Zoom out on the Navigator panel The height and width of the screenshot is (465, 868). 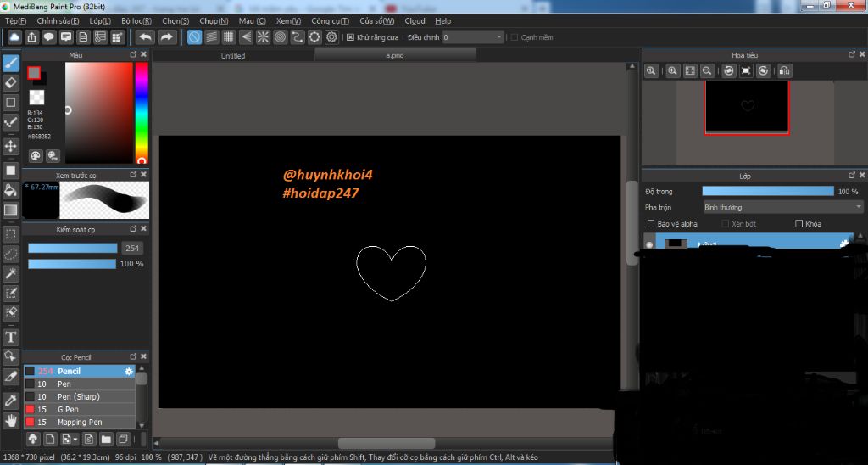coord(707,71)
